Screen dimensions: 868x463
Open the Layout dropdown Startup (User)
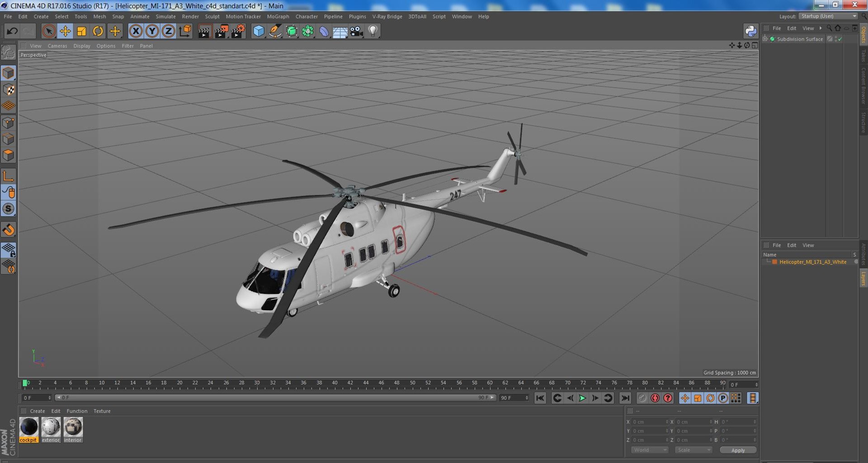coord(828,16)
